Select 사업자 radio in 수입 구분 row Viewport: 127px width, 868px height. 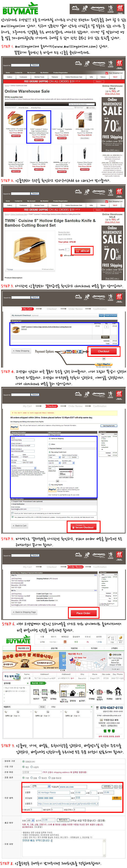[x=31, y=767]
